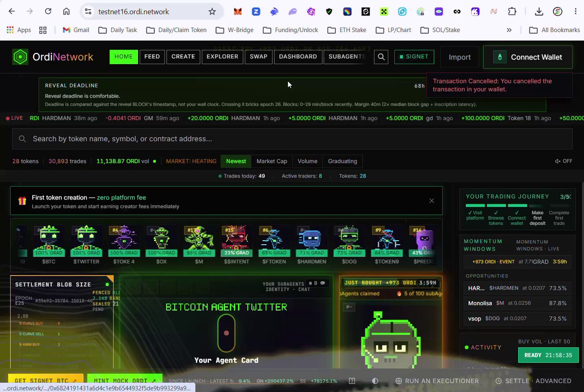This screenshot has width=584, height=392.
Task: Sort tokens by Market Cap
Action: point(272,161)
